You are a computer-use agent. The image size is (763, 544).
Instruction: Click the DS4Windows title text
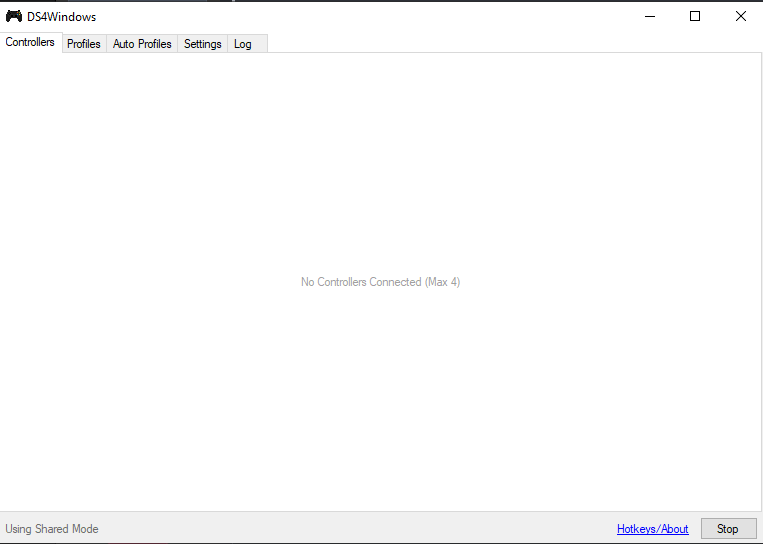tap(61, 17)
